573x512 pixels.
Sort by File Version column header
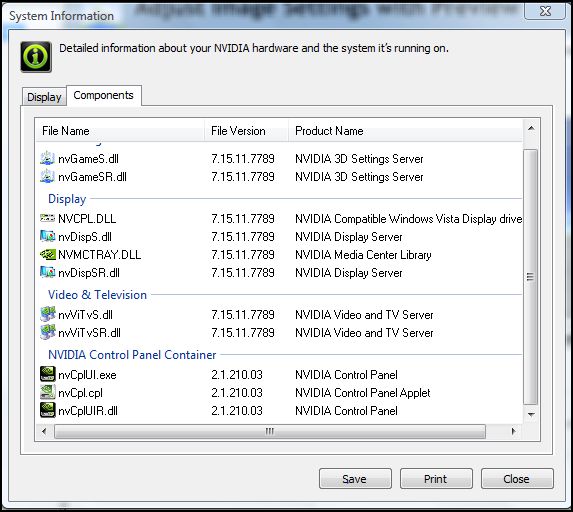tap(246, 130)
